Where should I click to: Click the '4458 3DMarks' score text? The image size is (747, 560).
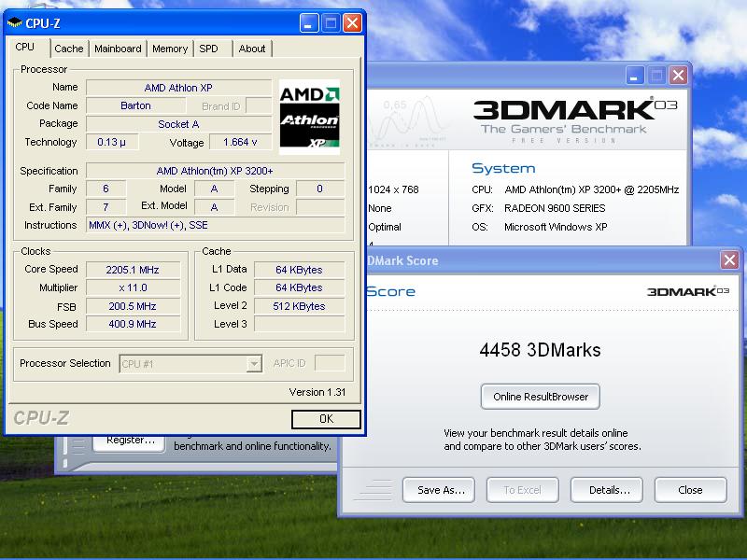pos(540,350)
